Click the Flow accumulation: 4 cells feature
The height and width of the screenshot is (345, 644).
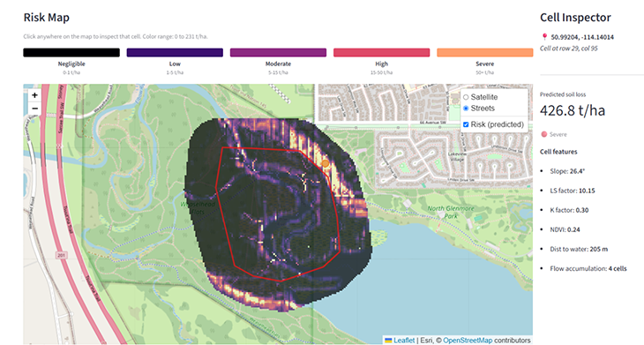[588, 268]
